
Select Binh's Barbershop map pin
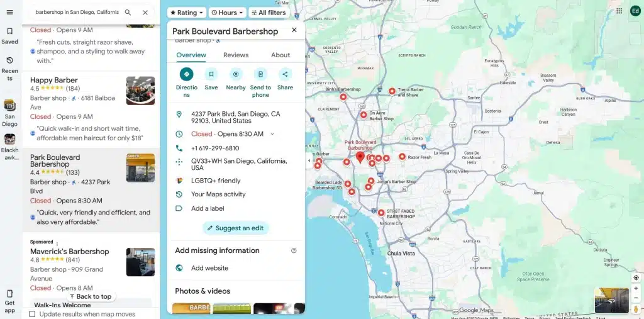(x=343, y=97)
